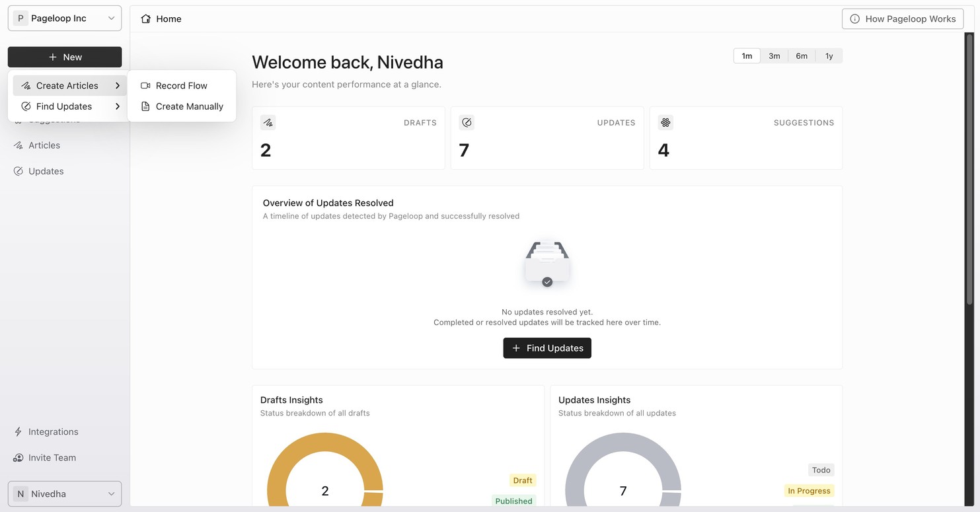Click the Find Updates button in overview
Viewport: 980px width, 512px height.
pyautogui.click(x=547, y=348)
